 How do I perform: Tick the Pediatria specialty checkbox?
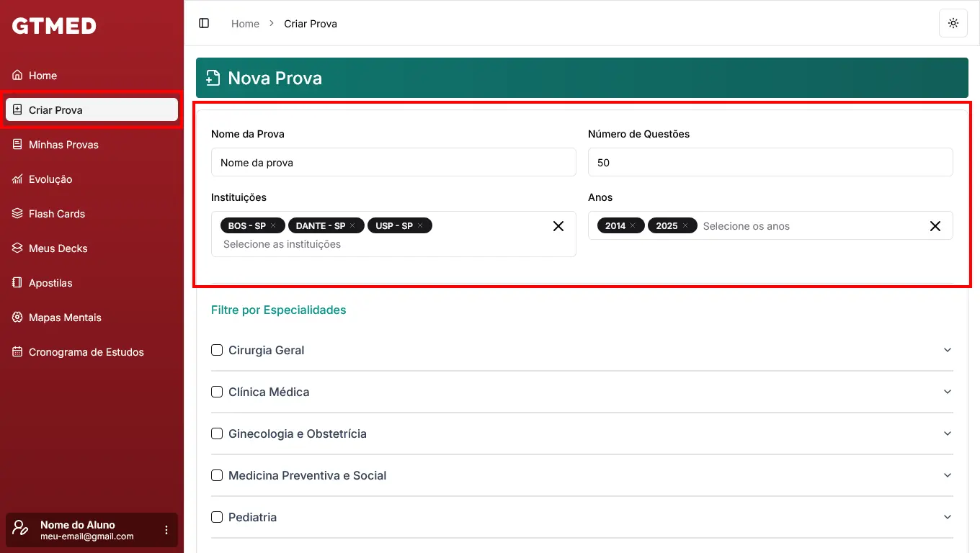(x=217, y=517)
